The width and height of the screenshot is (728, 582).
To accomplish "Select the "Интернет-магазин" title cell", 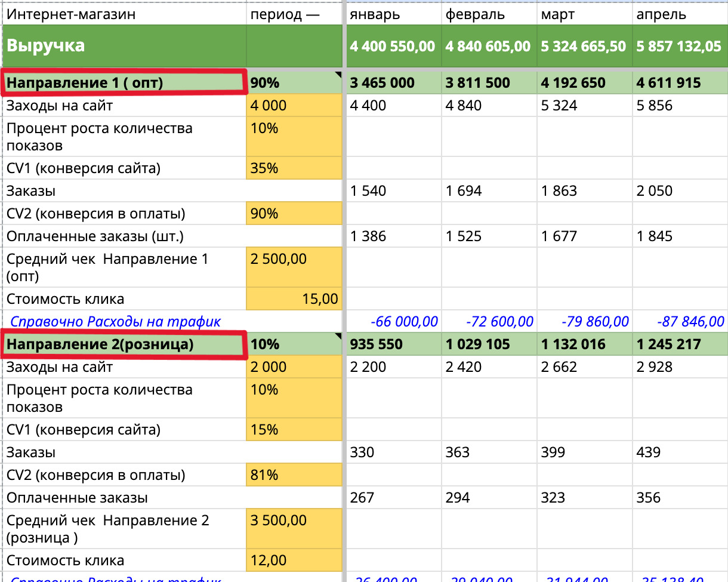I will coord(124,15).
